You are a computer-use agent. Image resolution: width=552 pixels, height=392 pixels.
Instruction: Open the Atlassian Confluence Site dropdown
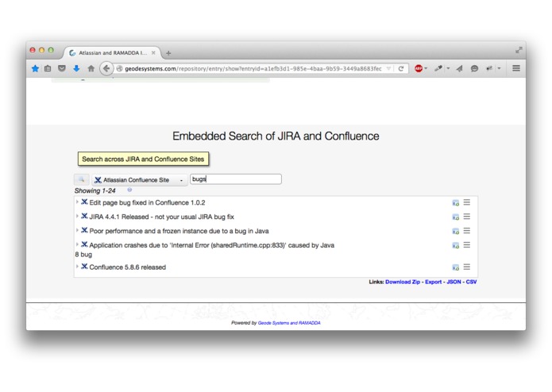[x=140, y=180]
